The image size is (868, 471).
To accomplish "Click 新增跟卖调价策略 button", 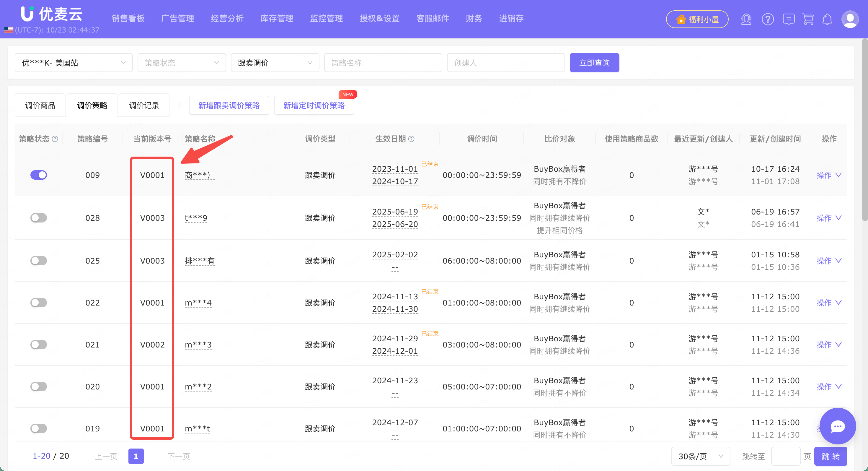I will (229, 105).
